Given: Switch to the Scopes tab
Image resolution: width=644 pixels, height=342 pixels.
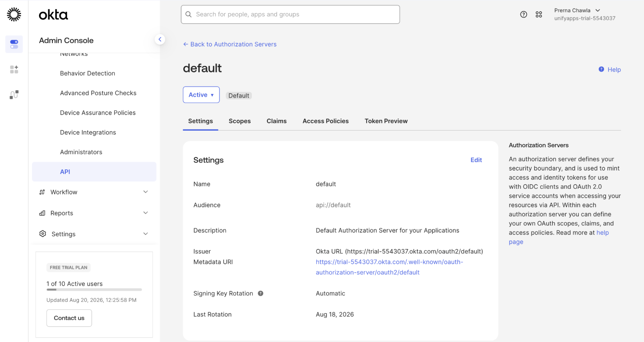Looking at the screenshot, I should (240, 121).
